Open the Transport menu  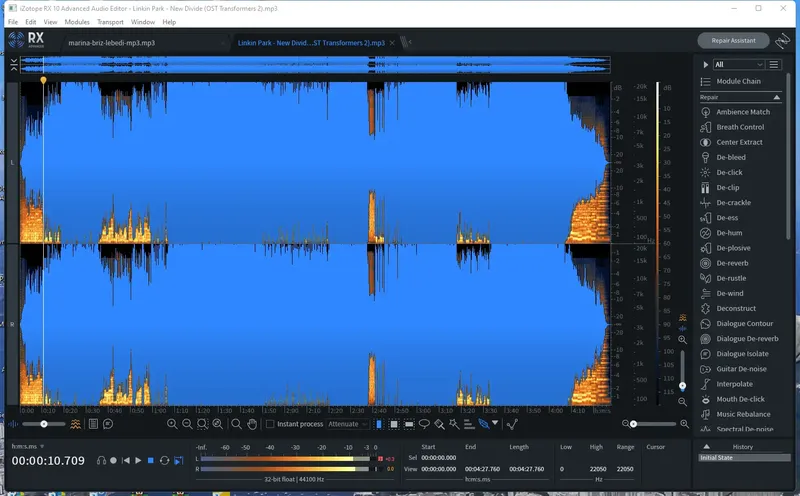coord(110,21)
